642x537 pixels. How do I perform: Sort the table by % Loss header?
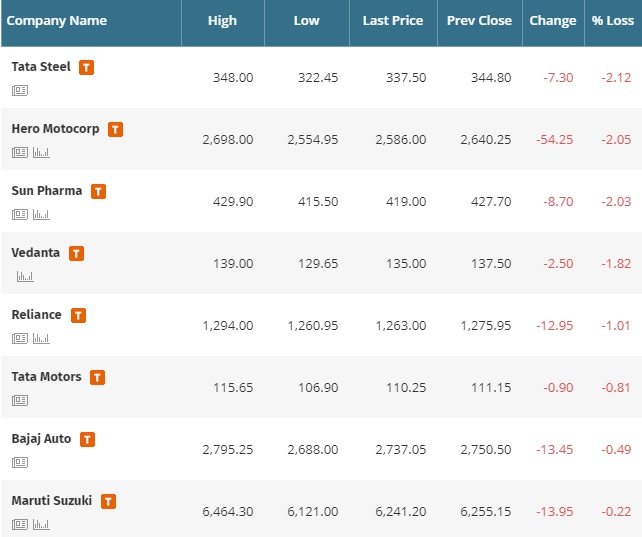612,21
